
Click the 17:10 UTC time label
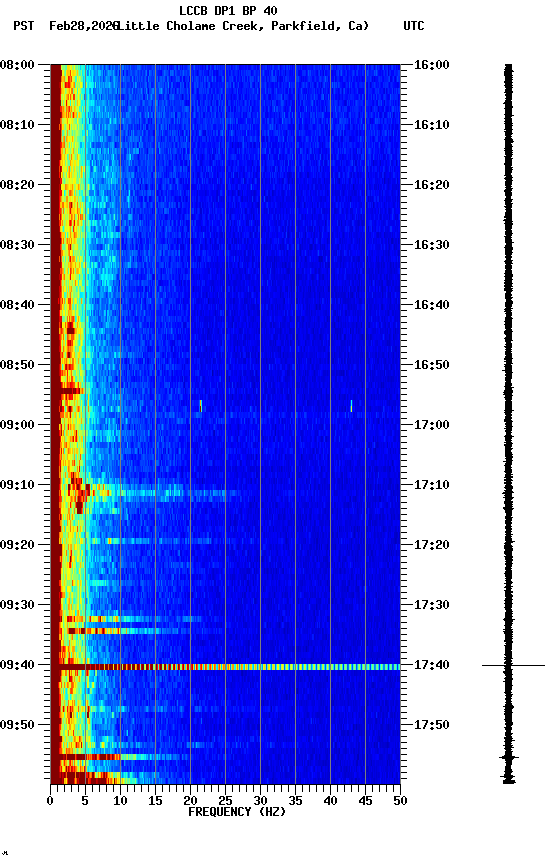click(431, 485)
